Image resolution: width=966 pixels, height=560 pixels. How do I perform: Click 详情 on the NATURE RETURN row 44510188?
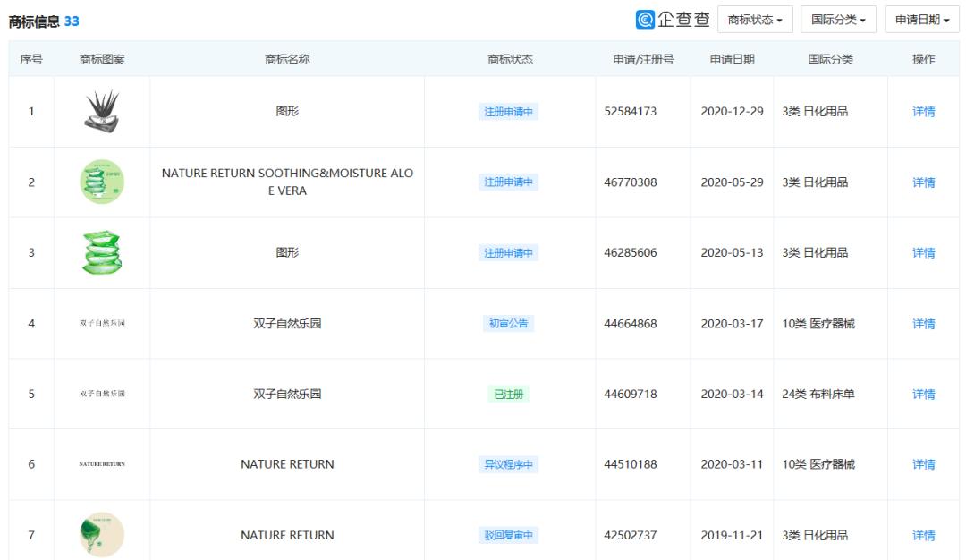click(923, 464)
